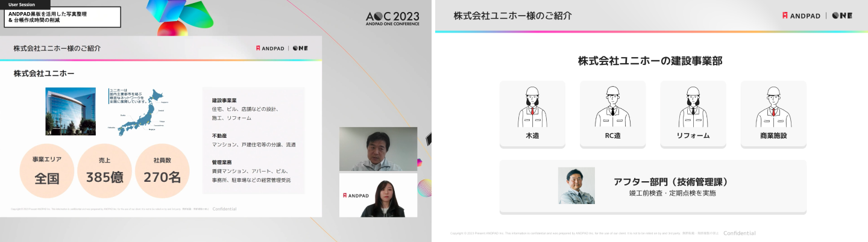Click the worker icon above 商業施設
868x242 pixels.
[773, 107]
